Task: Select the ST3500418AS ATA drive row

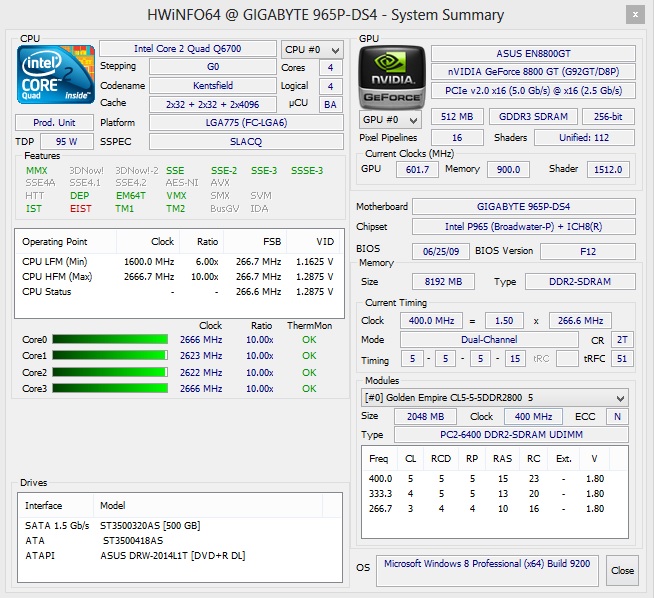Action: point(179,540)
